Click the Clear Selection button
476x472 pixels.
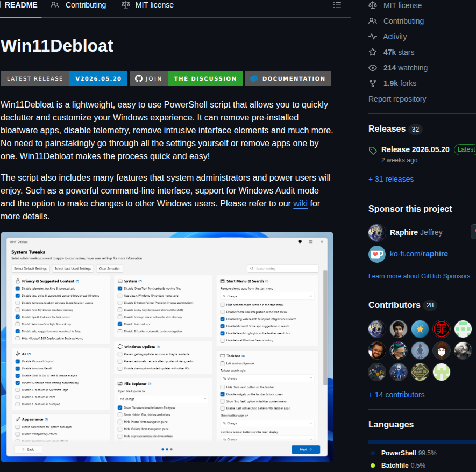tap(110, 268)
